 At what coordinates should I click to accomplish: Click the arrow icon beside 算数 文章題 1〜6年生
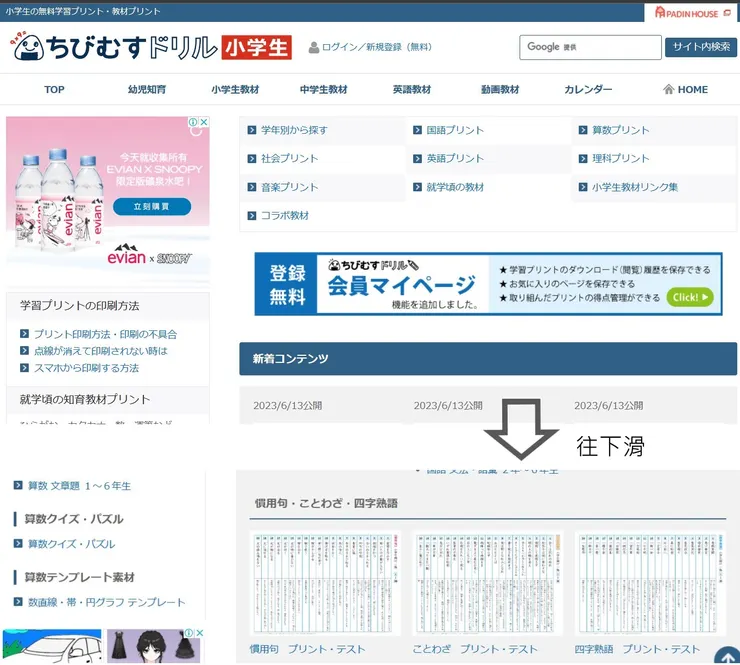coord(18,485)
